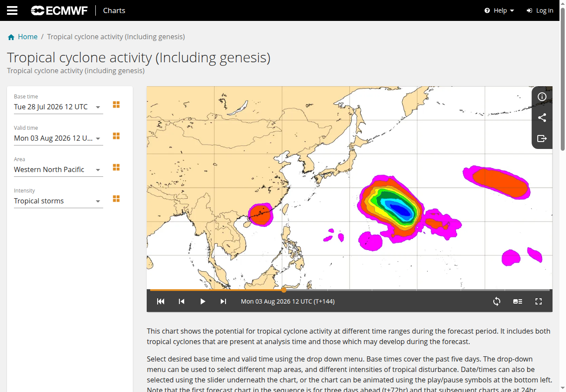Open the Valid time dropdown
Image resolution: width=566 pixels, height=392 pixels.
(58, 138)
